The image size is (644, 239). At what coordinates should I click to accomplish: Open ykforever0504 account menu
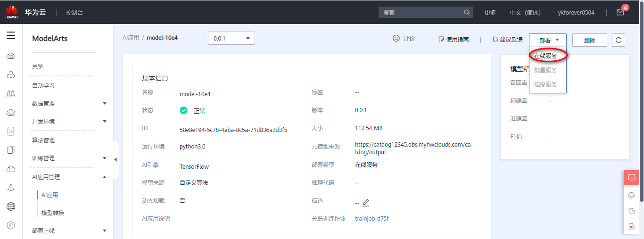(x=576, y=12)
